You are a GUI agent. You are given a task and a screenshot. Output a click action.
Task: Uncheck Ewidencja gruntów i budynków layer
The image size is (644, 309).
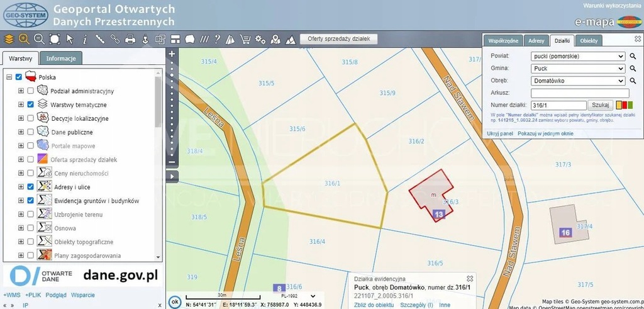pos(30,201)
